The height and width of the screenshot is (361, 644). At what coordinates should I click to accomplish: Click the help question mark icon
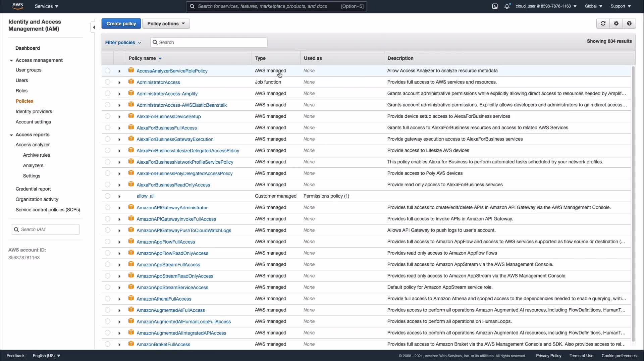629,23
